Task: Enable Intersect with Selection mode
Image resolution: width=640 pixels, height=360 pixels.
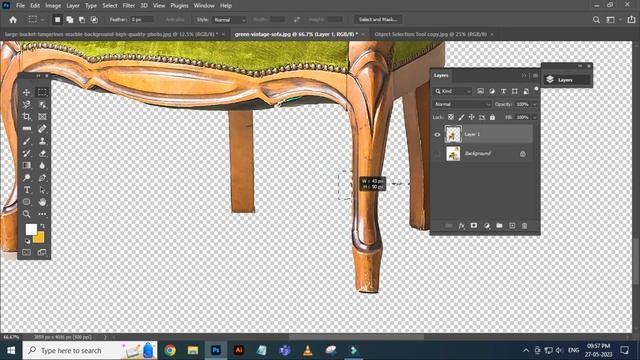Action: pos(94,20)
